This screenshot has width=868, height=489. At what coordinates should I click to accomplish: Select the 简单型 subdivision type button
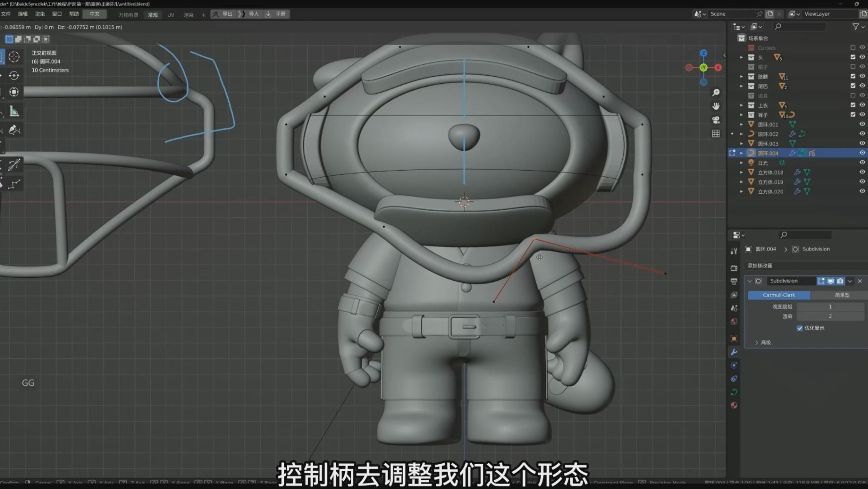coord(842,295)
